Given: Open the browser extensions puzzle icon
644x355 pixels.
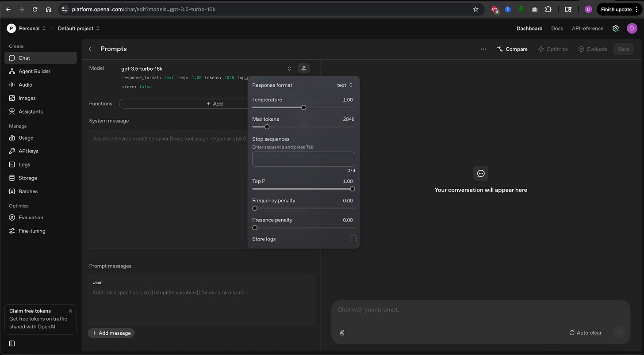Looking at the screenshot, I should pos(548,9).
